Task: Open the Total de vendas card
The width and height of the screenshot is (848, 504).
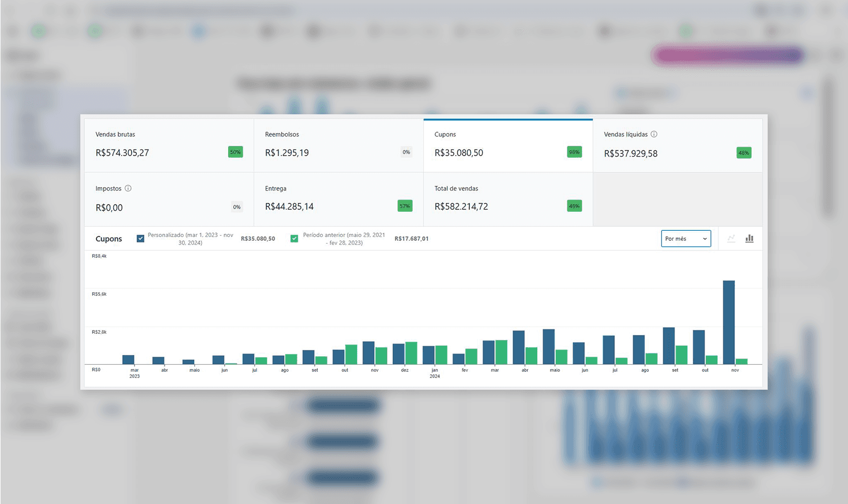Action: tap(508, 199)
